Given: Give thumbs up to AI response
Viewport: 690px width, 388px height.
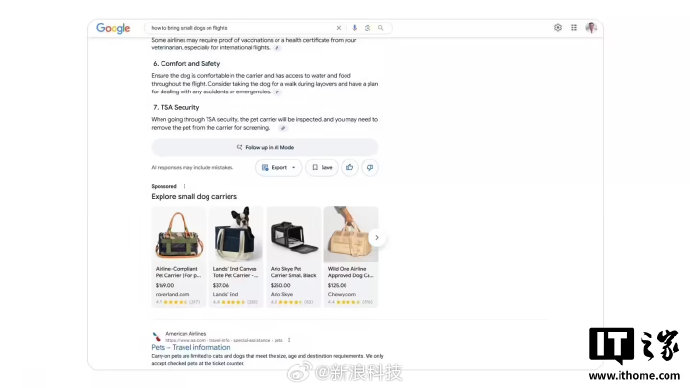Looking at the screenshot, I should pos(350,167).
